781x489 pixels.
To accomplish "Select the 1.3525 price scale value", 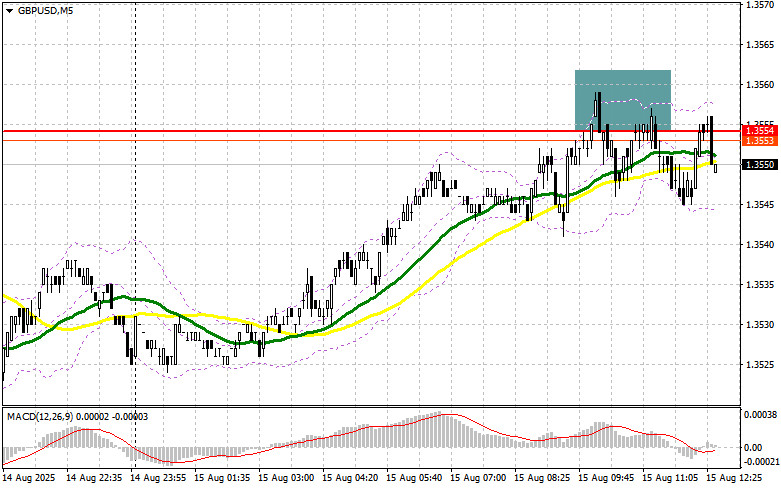I will [760, 365].
